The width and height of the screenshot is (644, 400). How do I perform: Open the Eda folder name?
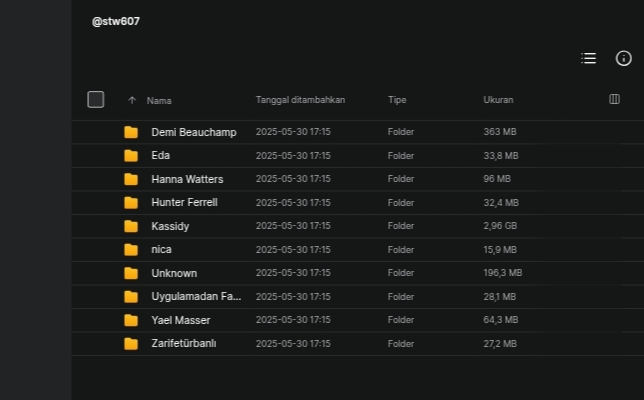click(161, 155)
